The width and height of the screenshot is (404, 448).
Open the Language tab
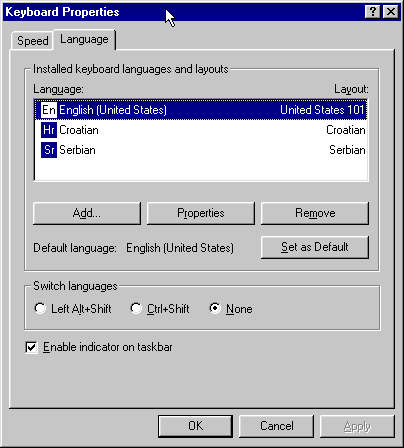coord(84,39)
